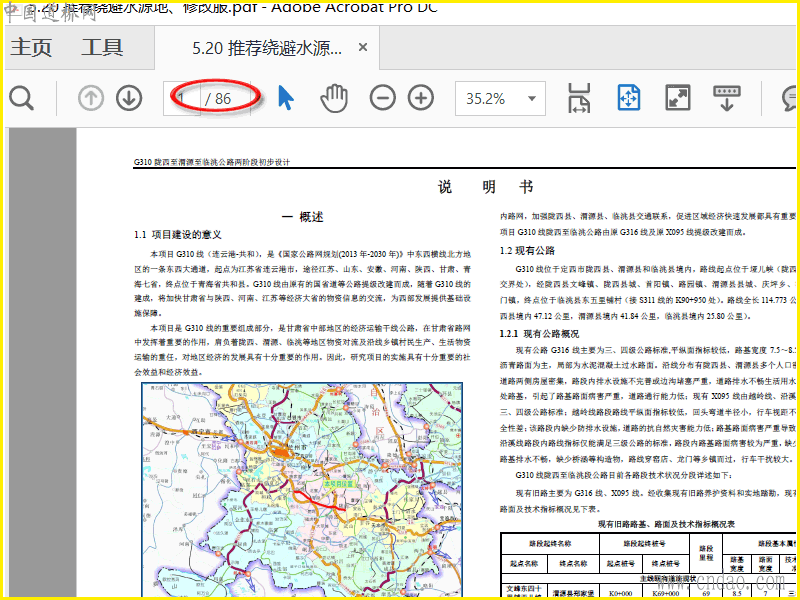Switch to the 5.20 推荐绕避水源 document tab
Screen dimensions: 800x600
[x=267, y=48]
